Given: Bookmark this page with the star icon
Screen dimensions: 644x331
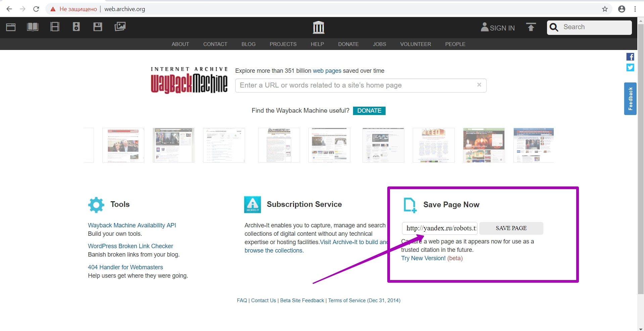Looking at the screenshot, I should click(x=605, y=9).
